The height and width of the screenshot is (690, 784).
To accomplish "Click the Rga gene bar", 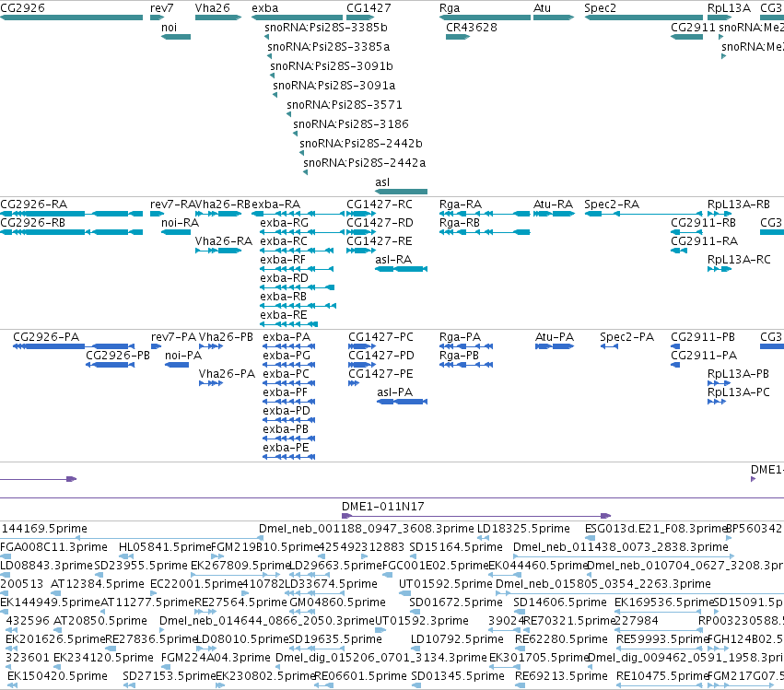I will tap(485, 18).
